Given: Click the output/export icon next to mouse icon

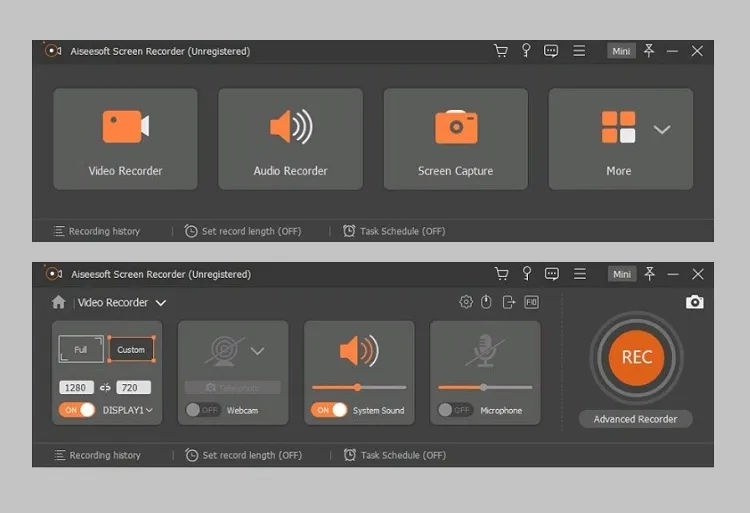Looking at the screenshot, I should pyautogui.click(x=509, y=302).
